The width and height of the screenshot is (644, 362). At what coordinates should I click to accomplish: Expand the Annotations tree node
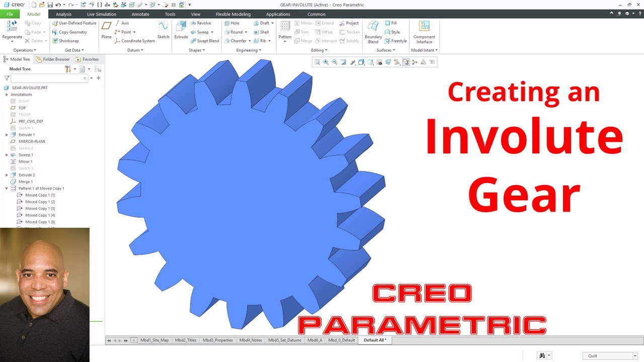[7, 95]
